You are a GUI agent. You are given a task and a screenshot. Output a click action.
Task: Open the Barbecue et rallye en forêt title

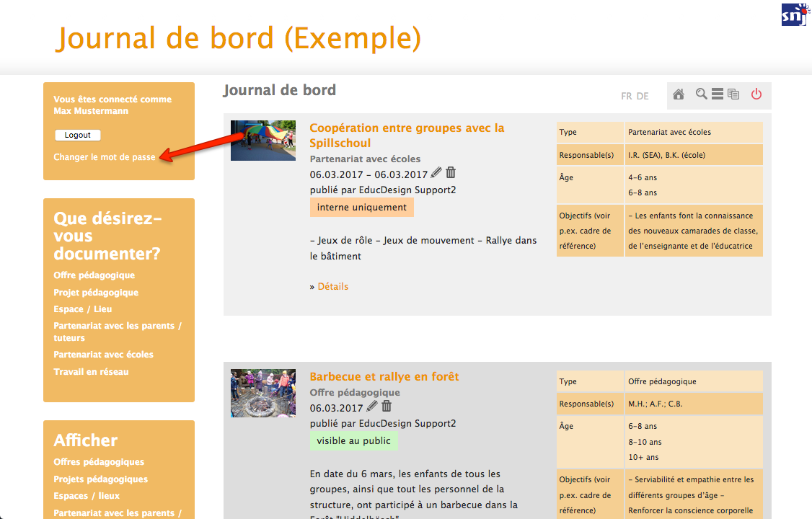point(384,376)
